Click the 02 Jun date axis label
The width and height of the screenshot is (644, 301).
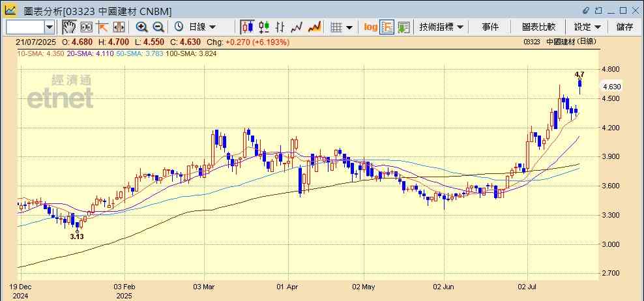click(x=444, y=287)
